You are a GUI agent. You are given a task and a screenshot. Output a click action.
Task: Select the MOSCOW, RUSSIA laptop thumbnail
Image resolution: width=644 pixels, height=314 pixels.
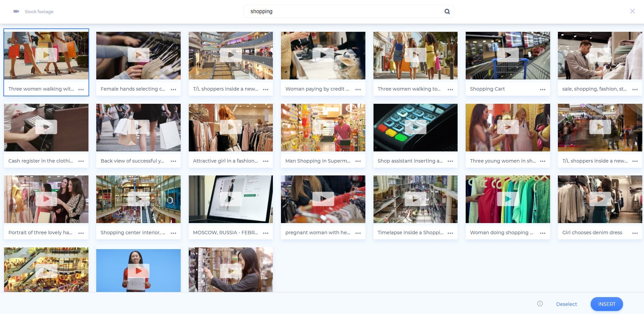[231, 199]
